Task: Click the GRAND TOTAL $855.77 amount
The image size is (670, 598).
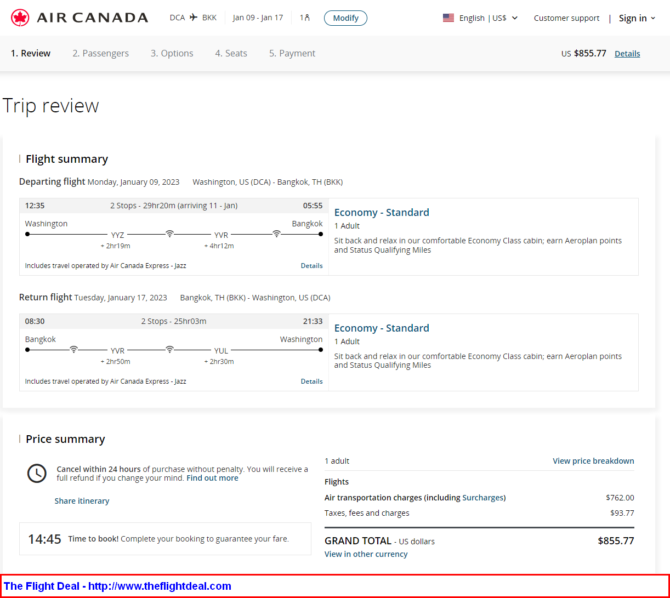Action: point(616,541)
